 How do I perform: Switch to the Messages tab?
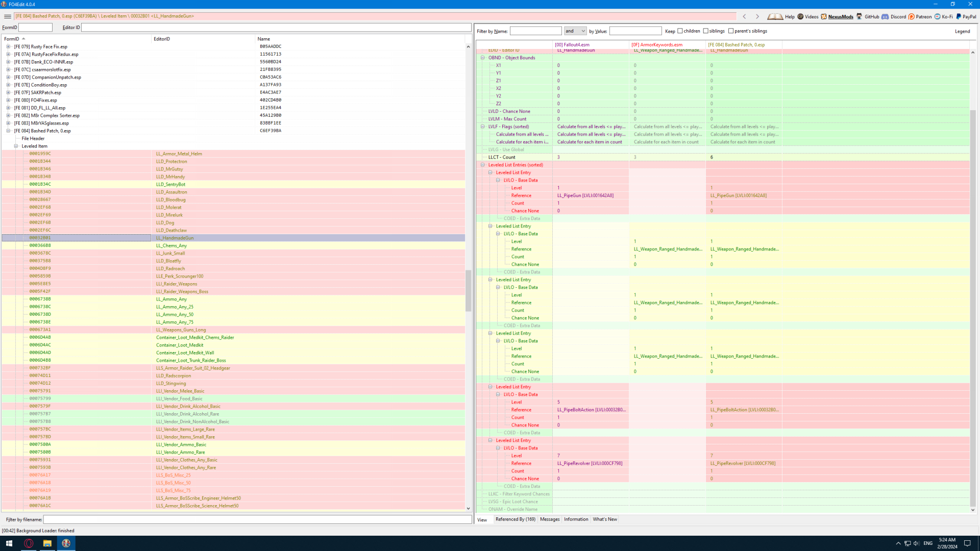[x=550, y=519]
